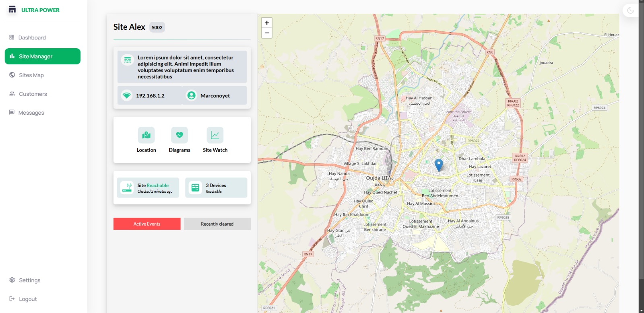Zoom out on the map
This screenshot has width=644, height=313.
click(267, 33)
